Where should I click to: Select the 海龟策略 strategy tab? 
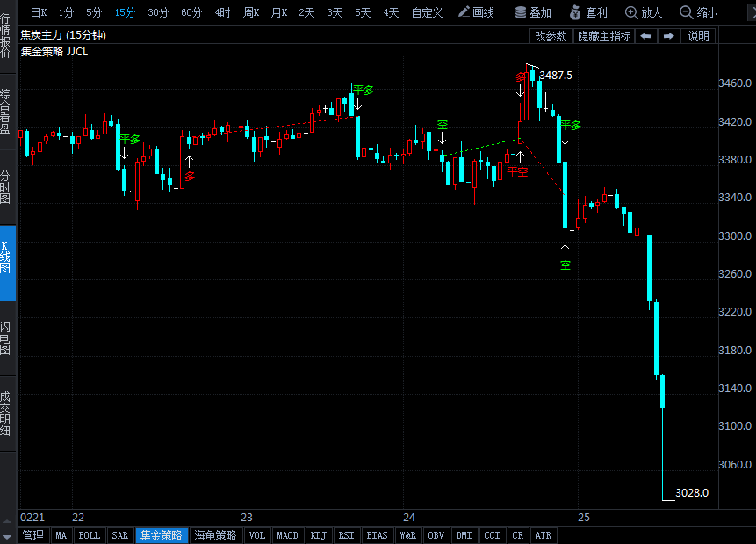click(x=216, y=535)
